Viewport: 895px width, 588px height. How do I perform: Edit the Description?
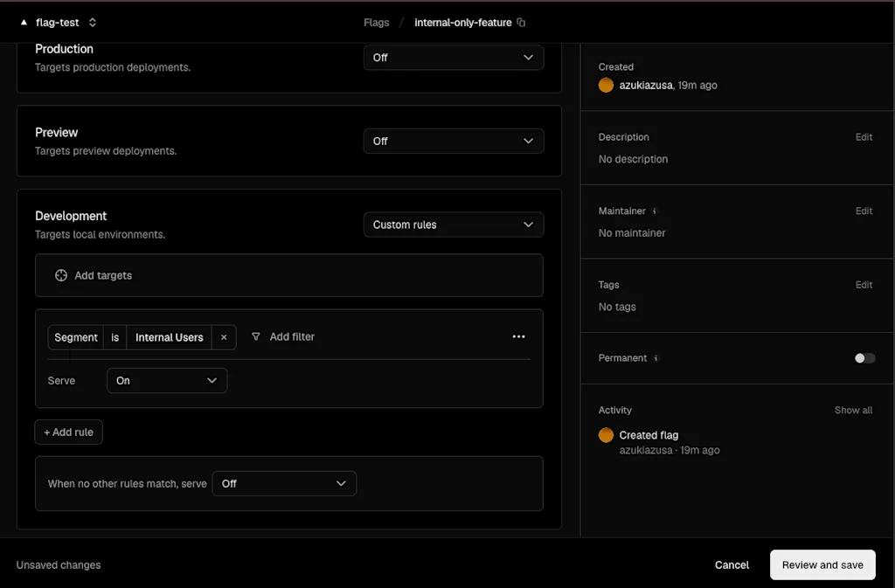864,137
